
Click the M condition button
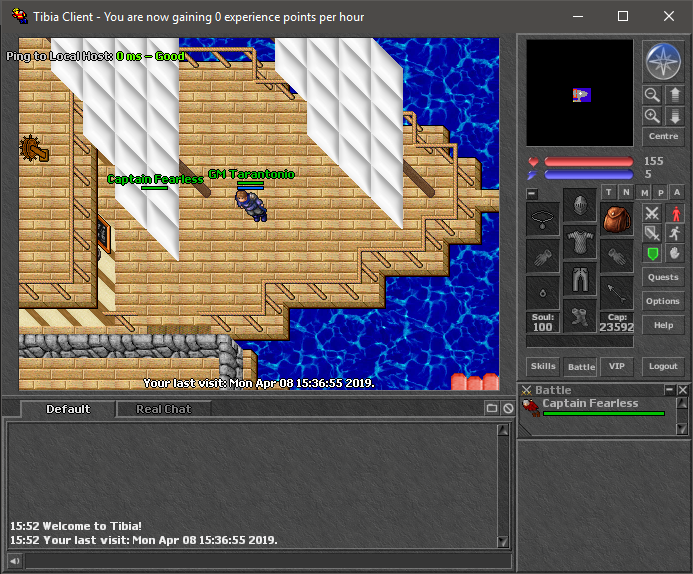(644, 193)
